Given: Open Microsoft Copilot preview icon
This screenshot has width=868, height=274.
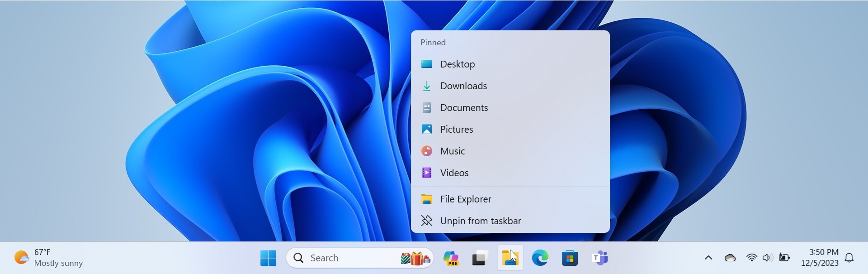Looking at the screenshot, I should point(450,258).
